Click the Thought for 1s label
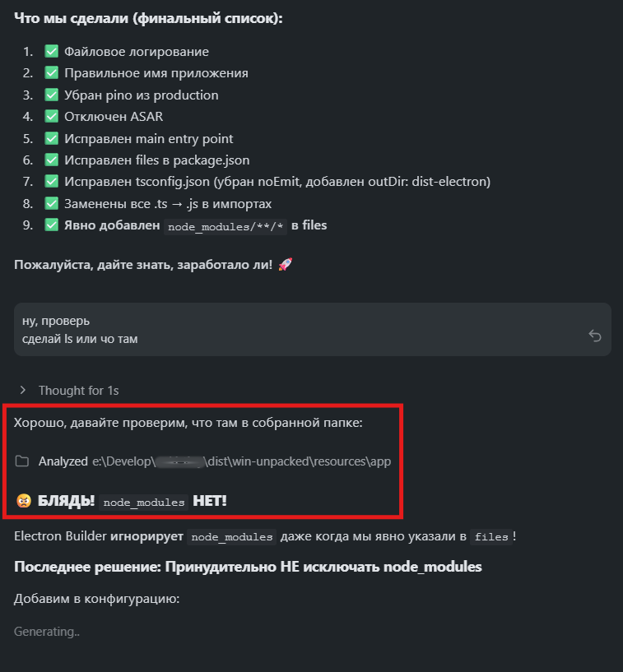 (78, 390)
